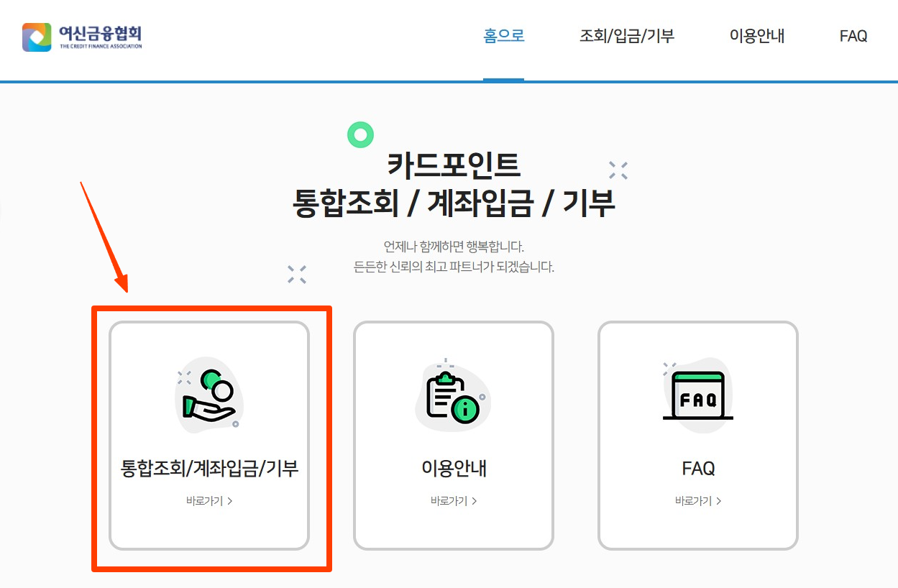The image size is (898, 588).
Task: Click the clipboard info icon
Action: coord(453,397)
